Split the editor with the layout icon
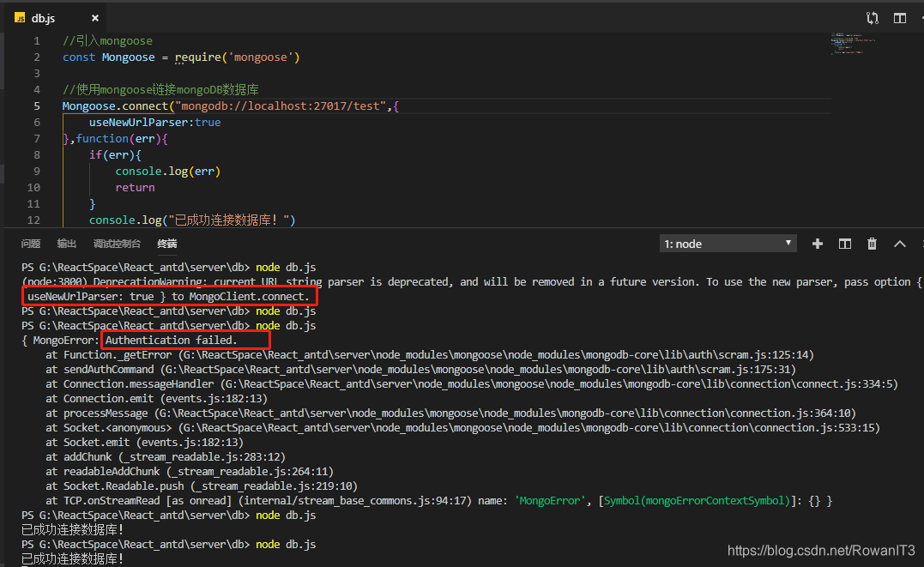Viewport: 924px width, 567px height. click(x=899, y=18)
